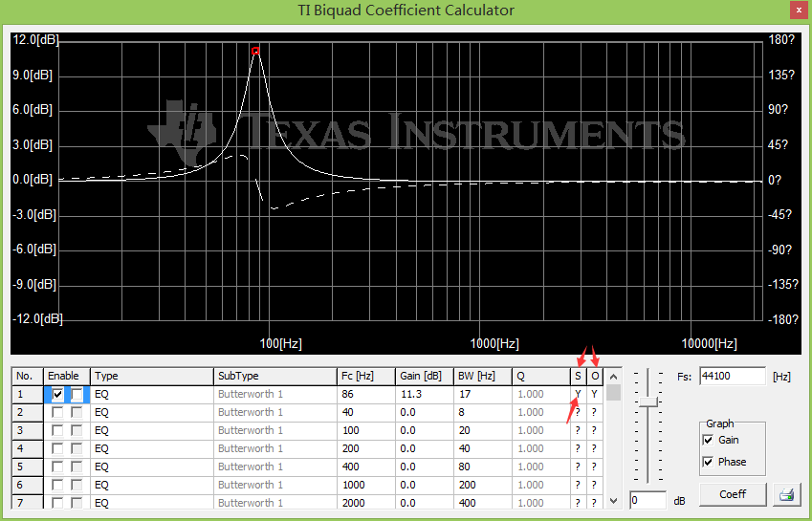Click the printer icon next to Coeff

coord(786,494)
